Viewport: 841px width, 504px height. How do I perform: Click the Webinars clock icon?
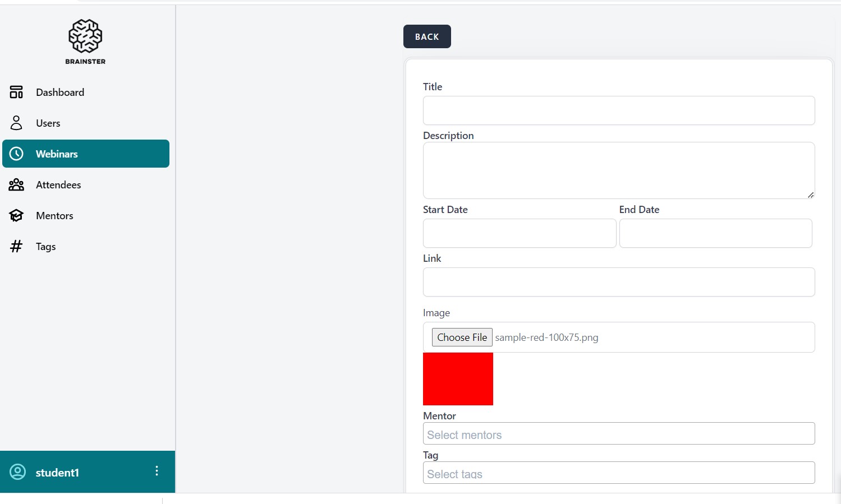coord(16,154)
